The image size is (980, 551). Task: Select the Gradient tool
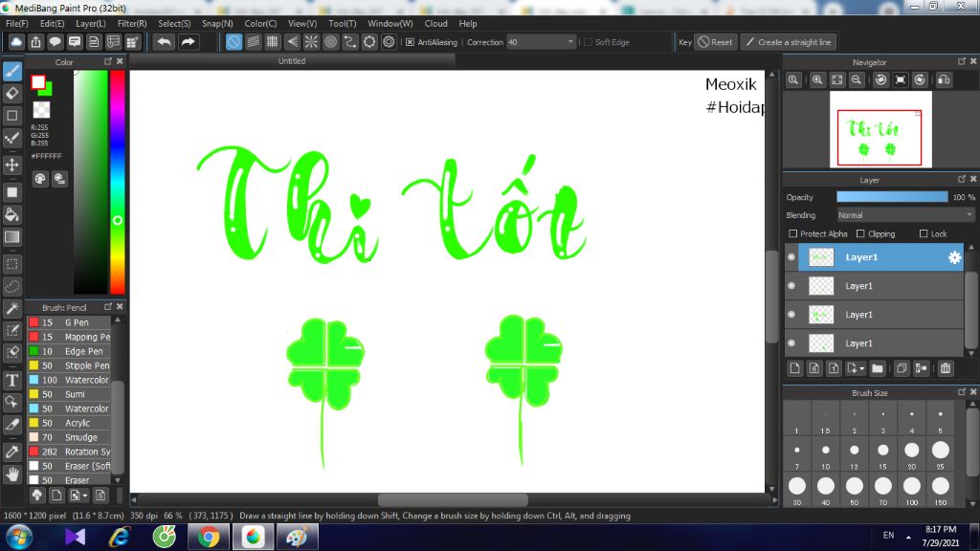(x=12, y=237)
